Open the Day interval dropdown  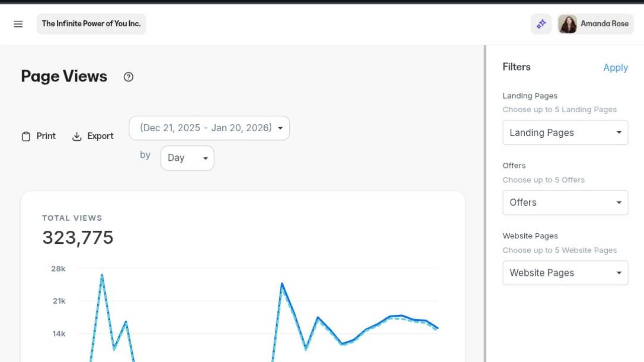pos(187,158)
